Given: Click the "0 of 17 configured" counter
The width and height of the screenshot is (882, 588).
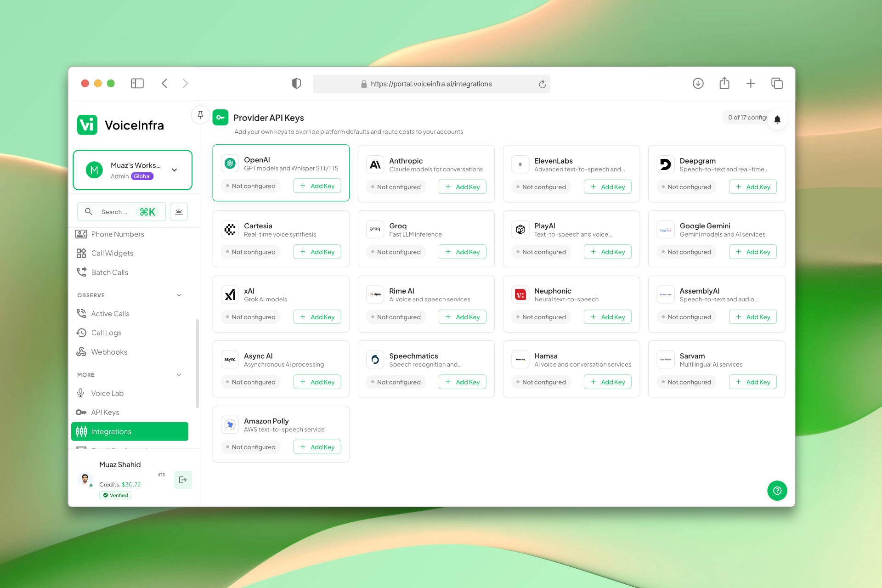Looking at the screenshot, I should [x=747, y=118].
